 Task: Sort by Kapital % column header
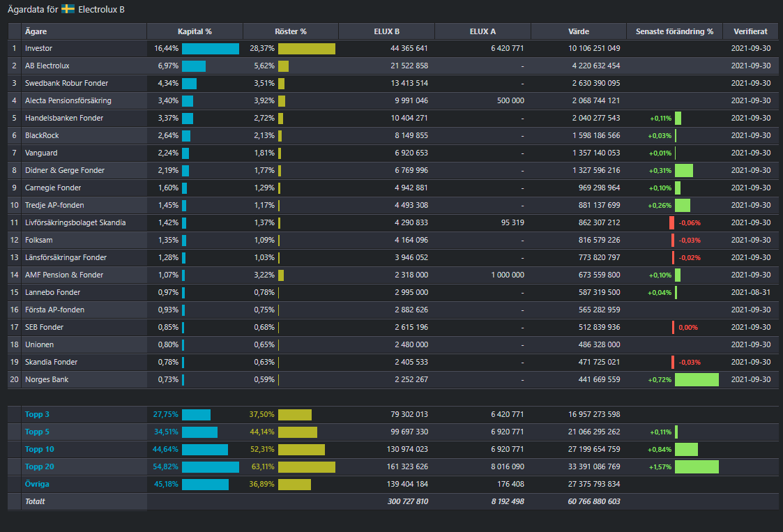195,31
